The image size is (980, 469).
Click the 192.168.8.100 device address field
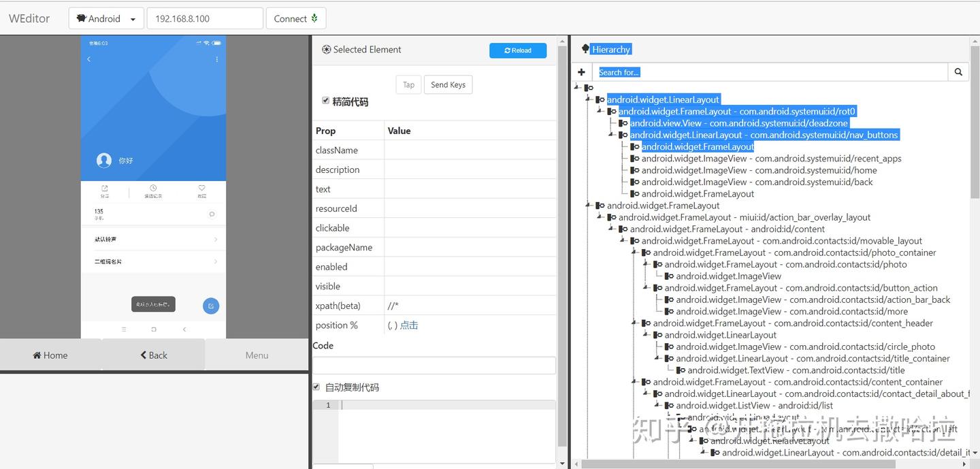pyautogui.click(x=205, y=18)
